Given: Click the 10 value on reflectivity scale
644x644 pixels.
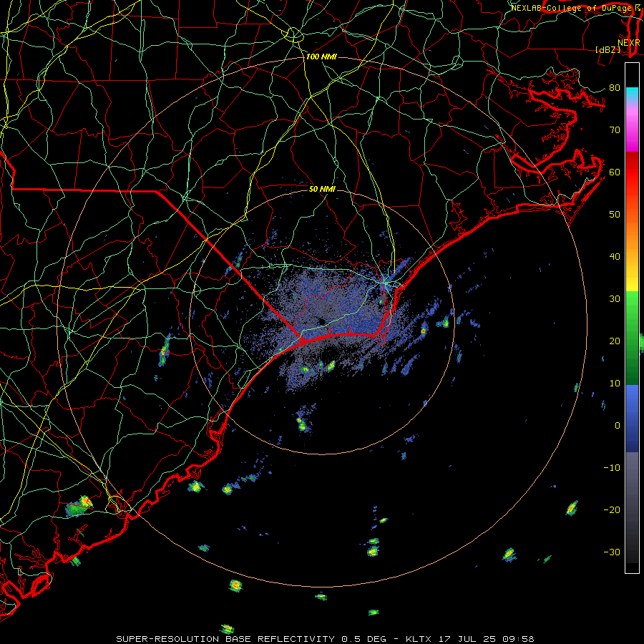Looking at the screenshot, I should pyautogui.click(x=615, y=384).
